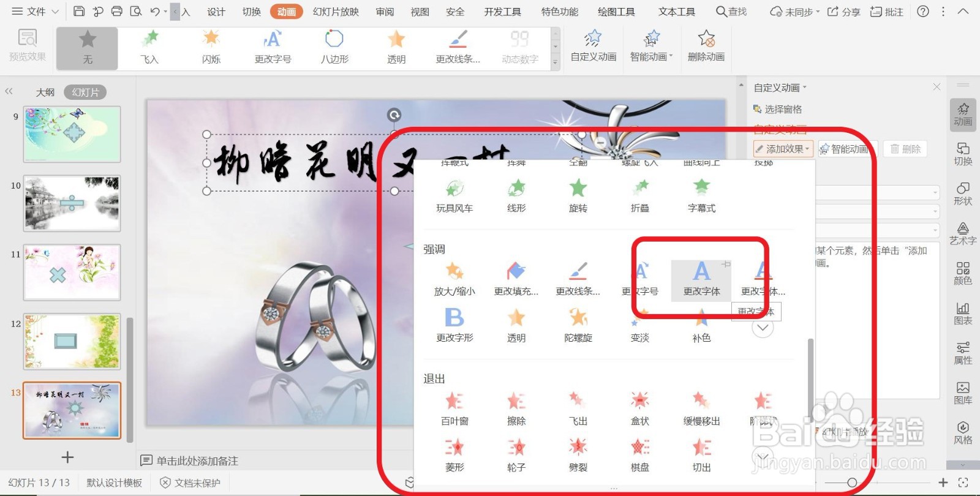Open 艺术字 sidebar panel
Image resolution: width=980 pixels, height=496 pixels.
click(x=963, y=233)
